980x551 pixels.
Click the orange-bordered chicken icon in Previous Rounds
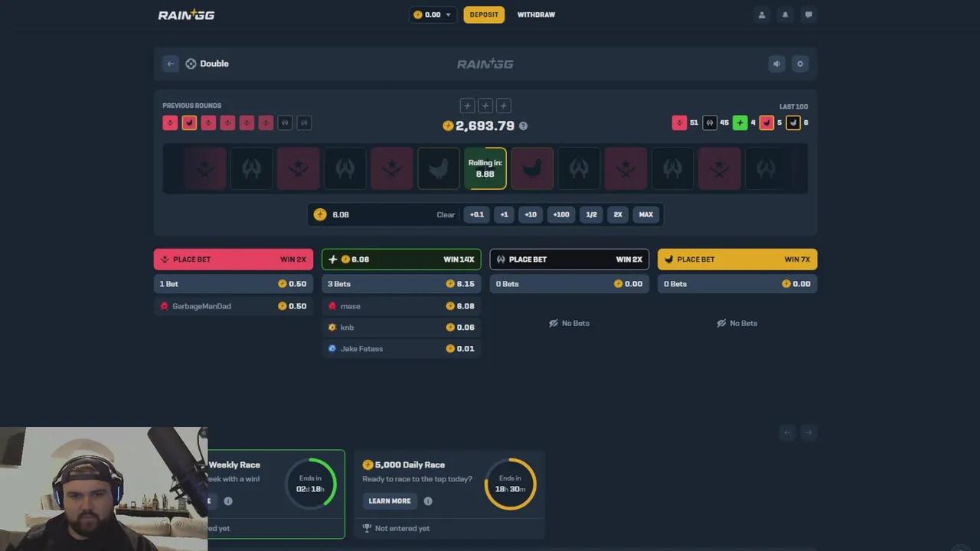point(189,122)
